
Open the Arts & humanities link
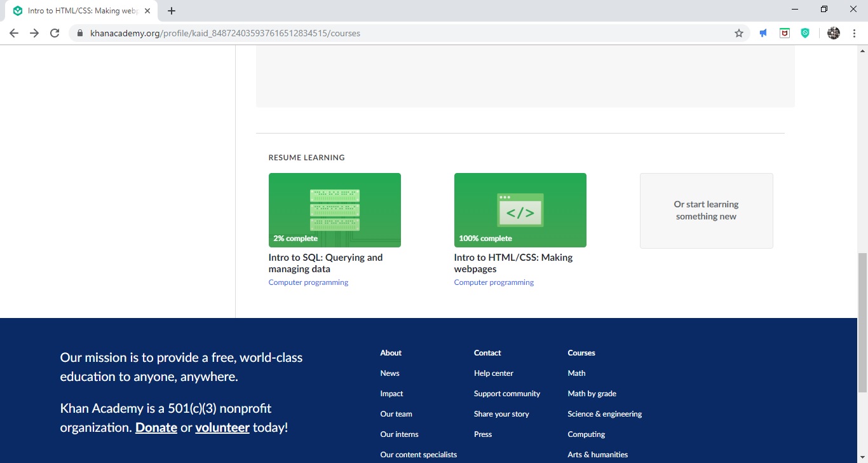pos(598,455)
